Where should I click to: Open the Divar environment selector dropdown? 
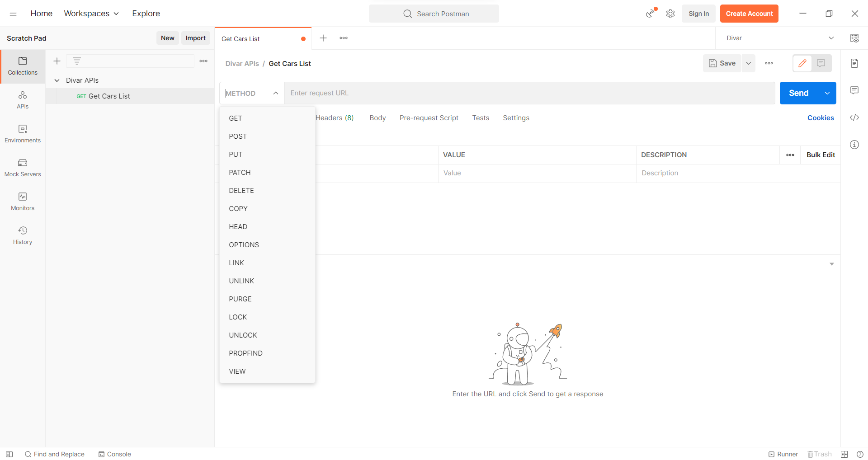click(780, 38)
